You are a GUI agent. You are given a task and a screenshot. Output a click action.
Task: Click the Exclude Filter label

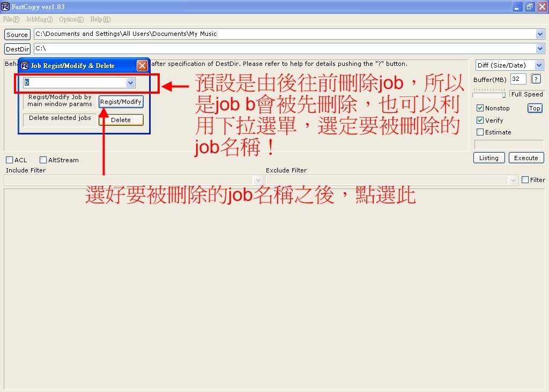(x=286, y=170)
